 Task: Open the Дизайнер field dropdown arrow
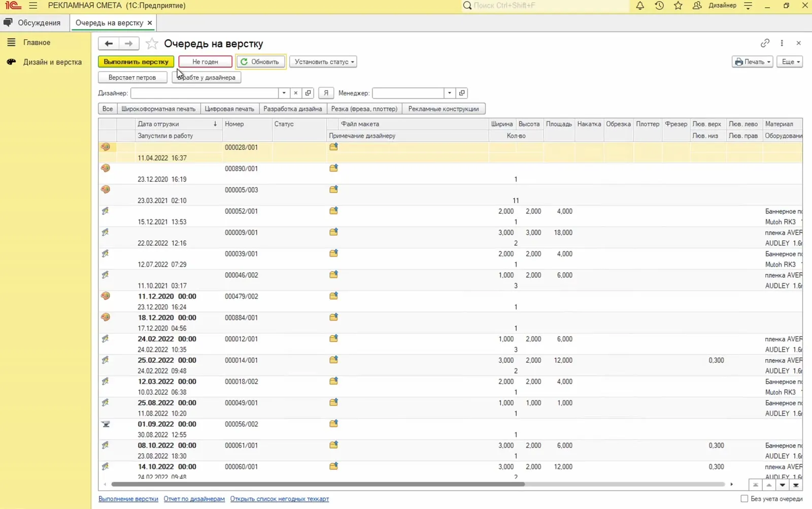(284, 93)
